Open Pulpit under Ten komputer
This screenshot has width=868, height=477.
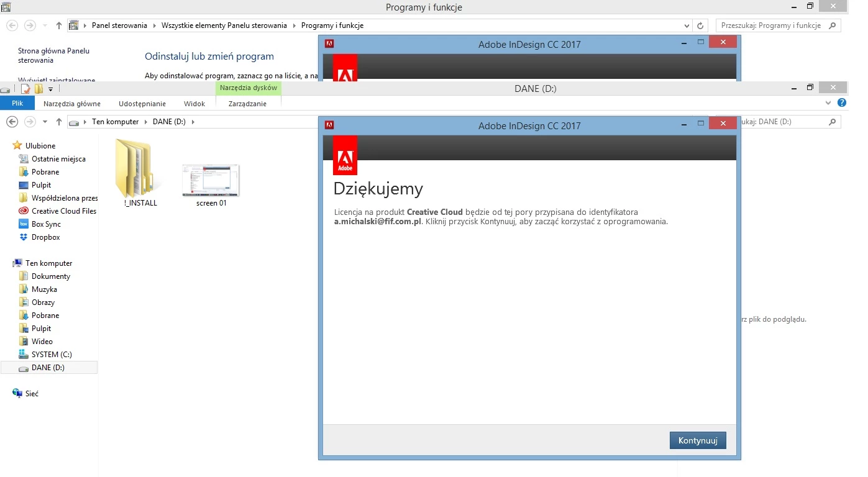41,329
